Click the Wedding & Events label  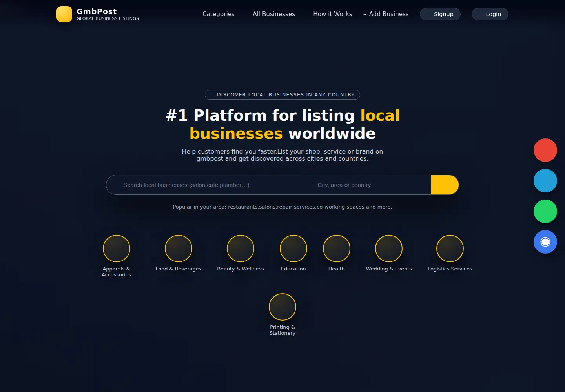click(389, 269)
